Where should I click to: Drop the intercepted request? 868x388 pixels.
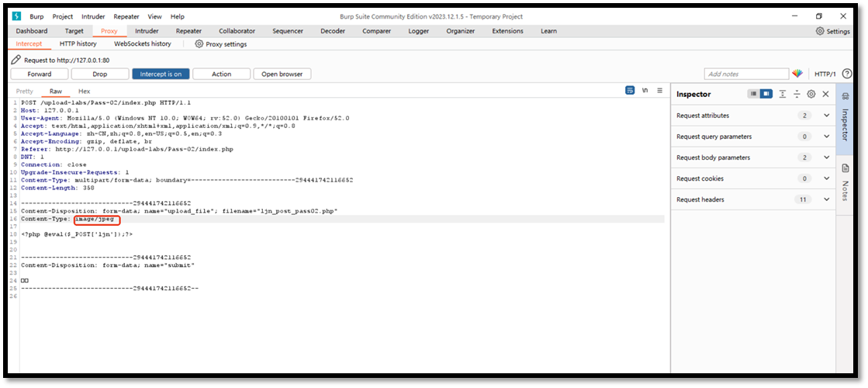click(x=100, y=74)
